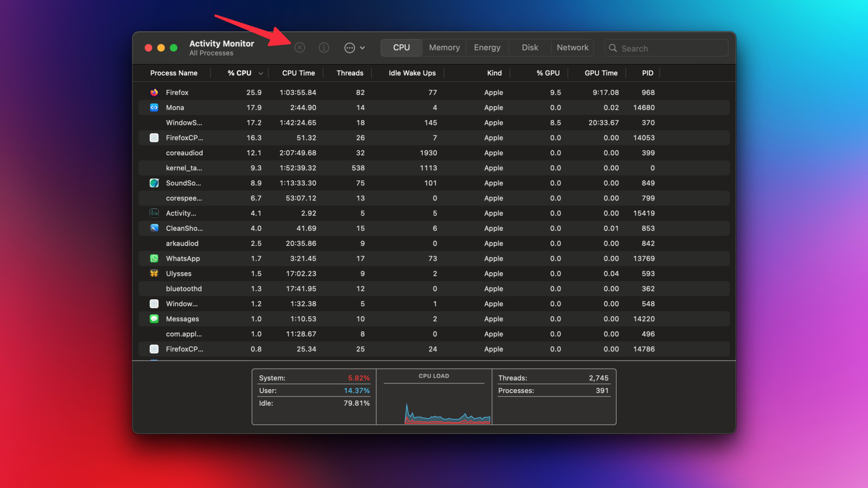Screen dimensions: 868x488
Task: Click kernel_ta... thread count 538
Action: [x=358, y=168]
